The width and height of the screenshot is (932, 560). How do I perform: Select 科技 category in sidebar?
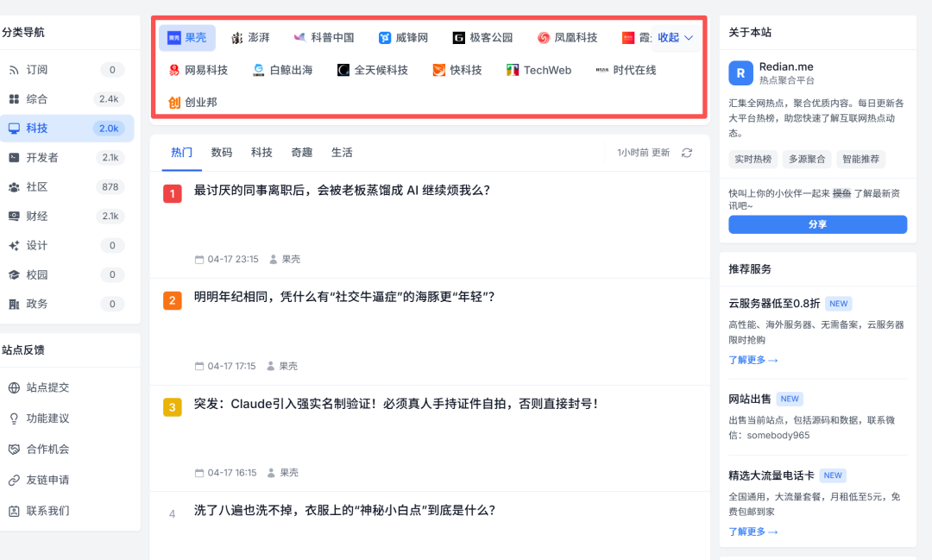(67, 129)
